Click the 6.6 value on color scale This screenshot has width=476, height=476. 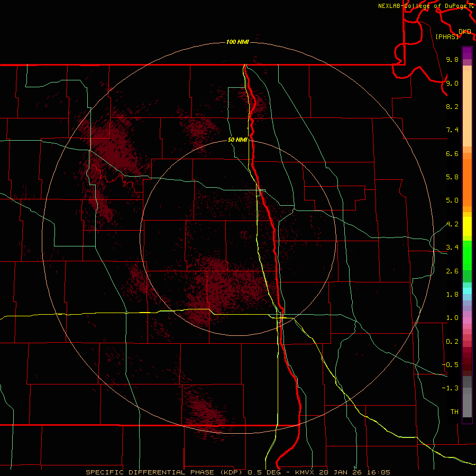point(452,153)
